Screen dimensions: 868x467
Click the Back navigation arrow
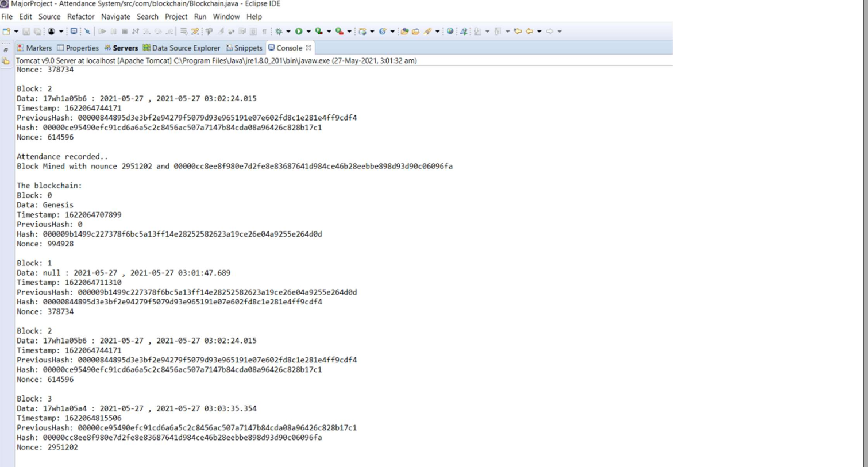coord(529,31)
